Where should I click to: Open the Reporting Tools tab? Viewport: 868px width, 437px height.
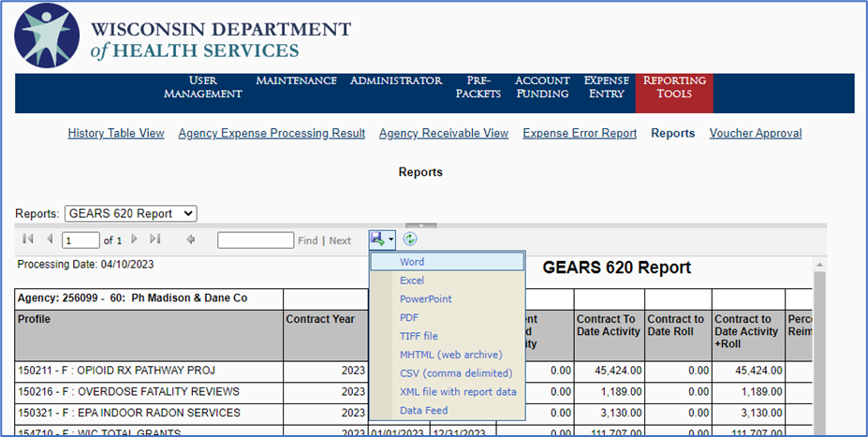674,87
